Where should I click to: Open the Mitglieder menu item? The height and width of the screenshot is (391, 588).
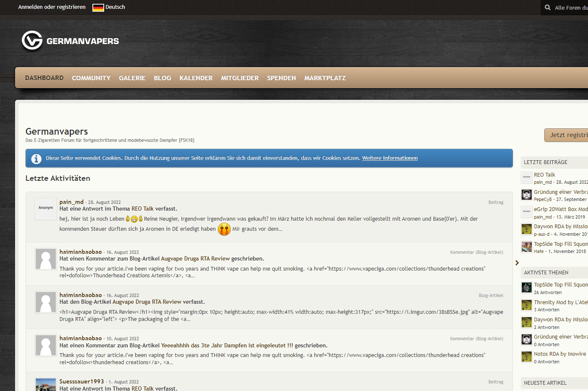tap(240, 78)
